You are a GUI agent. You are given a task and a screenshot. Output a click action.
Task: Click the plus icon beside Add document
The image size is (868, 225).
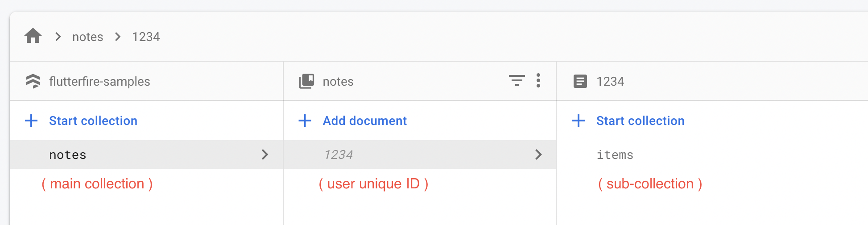(x=305, y=121)
